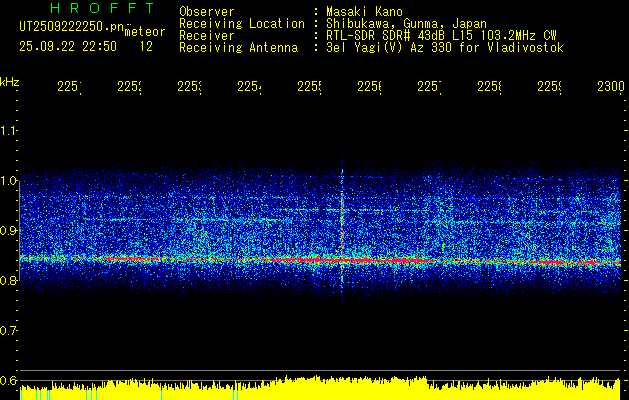Click the observer name Masaki Kano
Image resolution: width=629 pixels, height=400 pixels.
click(x=364, y=12)
